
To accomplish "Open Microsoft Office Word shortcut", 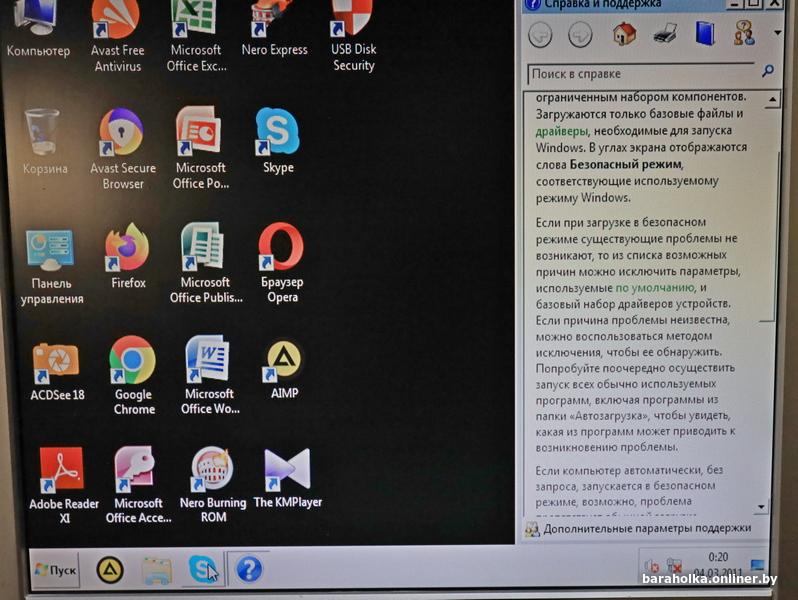I will [x=209, y=375].
